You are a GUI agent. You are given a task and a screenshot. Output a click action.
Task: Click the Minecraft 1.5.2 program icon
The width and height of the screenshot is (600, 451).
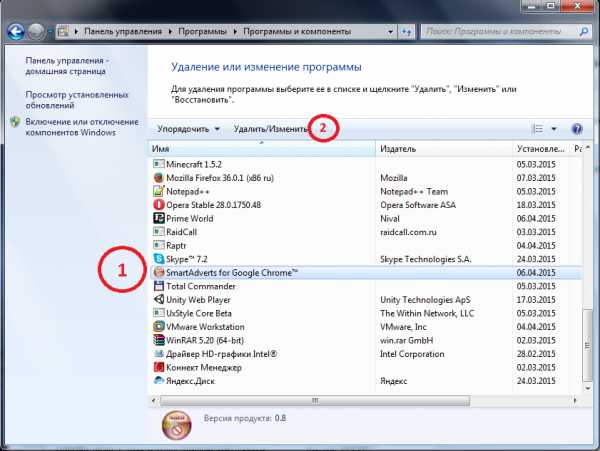158,164
